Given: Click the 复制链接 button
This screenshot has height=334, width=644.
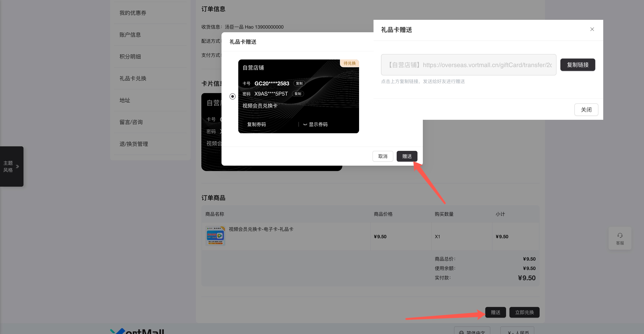Looking at the screenshot, I should (578, 65).
